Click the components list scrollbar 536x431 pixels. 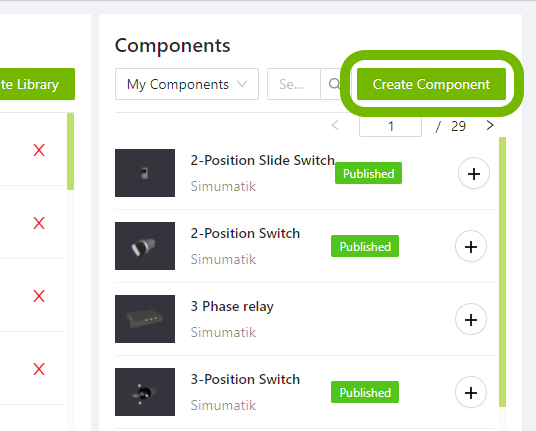pyautogui.click(x=502, y=272)
